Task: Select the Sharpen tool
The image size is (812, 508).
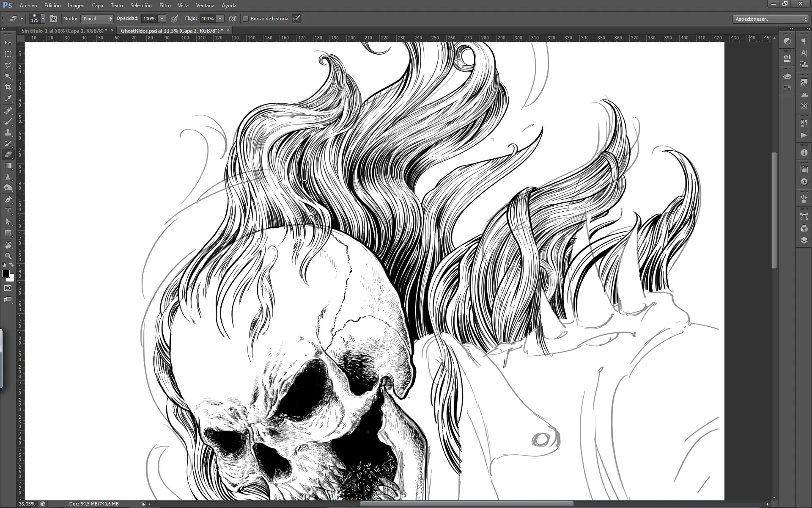Action: [8, 177]
